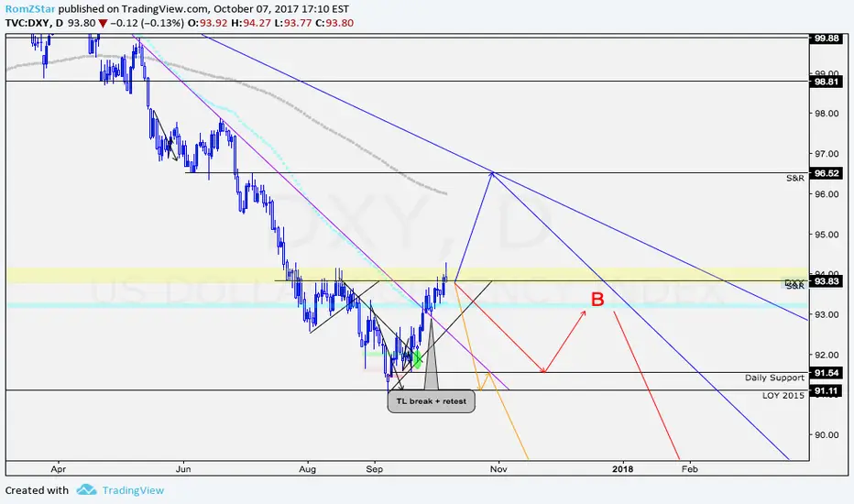Open the RomZStar author link
The width and height of the screenshot is (854, 504).
[30, 9]
